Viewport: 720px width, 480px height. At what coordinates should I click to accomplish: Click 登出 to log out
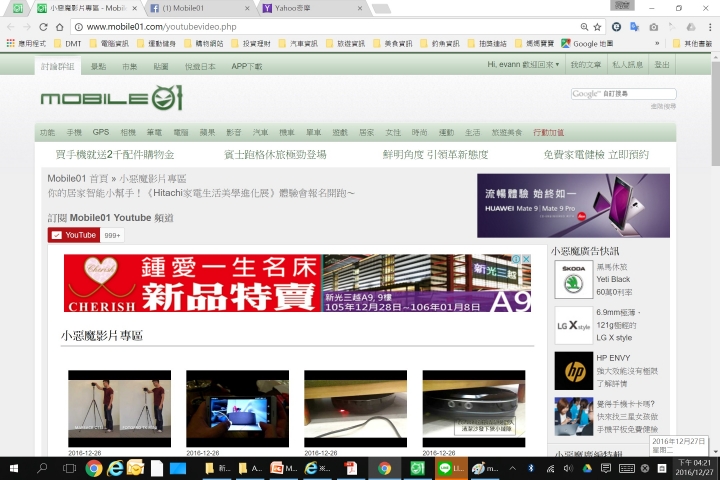pyautogui.click(x=662, y=65)
